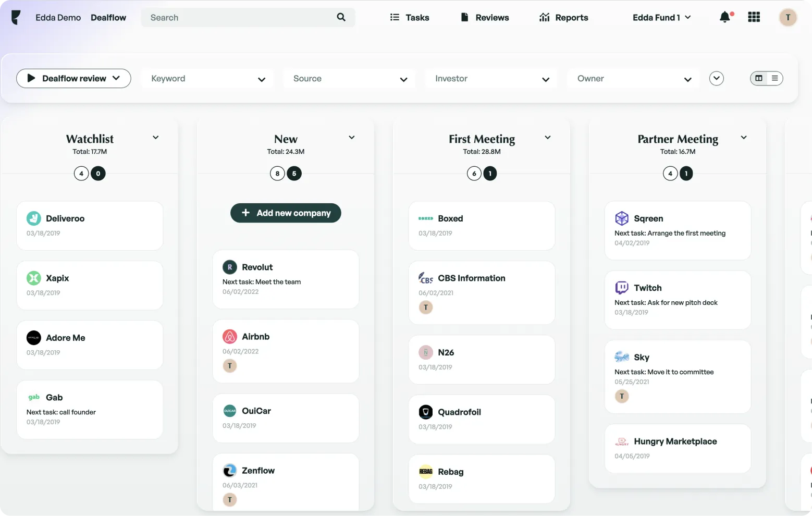The width and height of the screenshot is (812, 516).
Task: Click the play icon beside Dealflow review
Action: coord(31,78)
